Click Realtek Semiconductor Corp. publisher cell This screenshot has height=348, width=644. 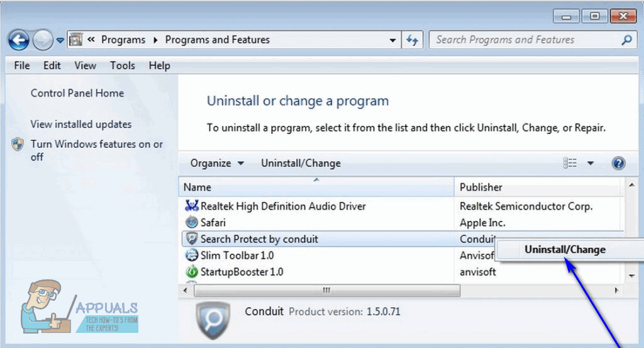coord(526,206)
